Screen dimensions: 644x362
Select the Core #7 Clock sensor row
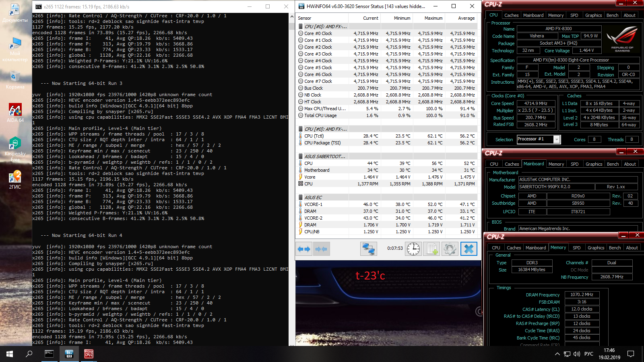point(386,81)
